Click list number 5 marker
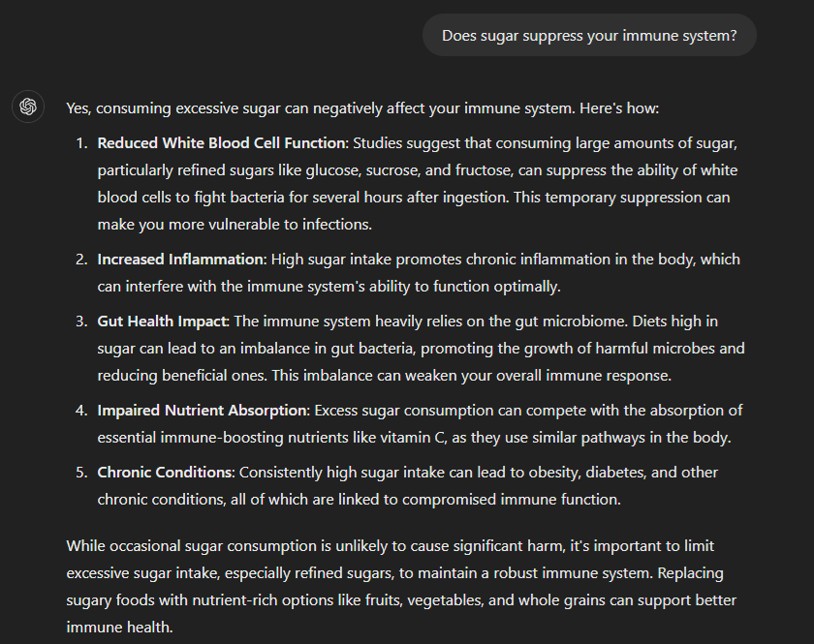The width and height of the screenshot is (814, 644). 80,473
